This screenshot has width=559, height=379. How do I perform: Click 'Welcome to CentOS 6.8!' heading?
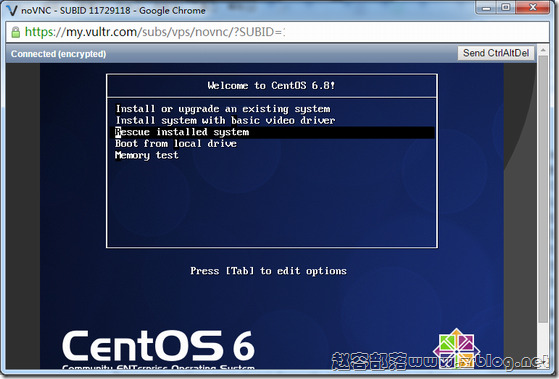[x=271, y=86]
